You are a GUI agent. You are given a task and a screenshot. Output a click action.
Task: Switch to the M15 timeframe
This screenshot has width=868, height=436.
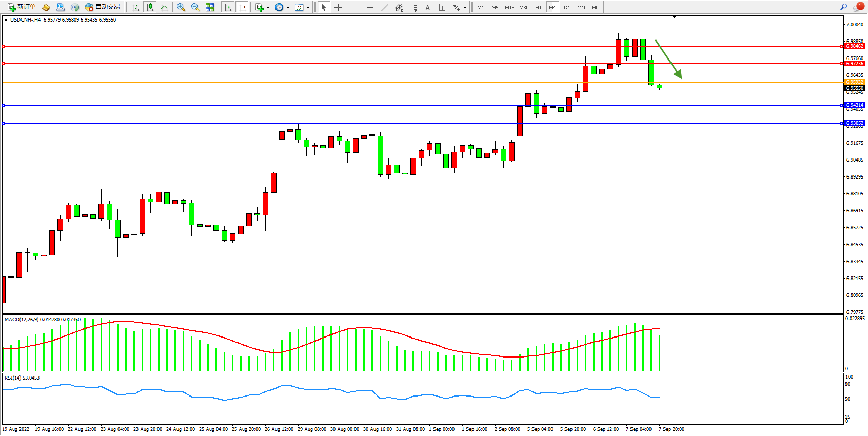509,7
